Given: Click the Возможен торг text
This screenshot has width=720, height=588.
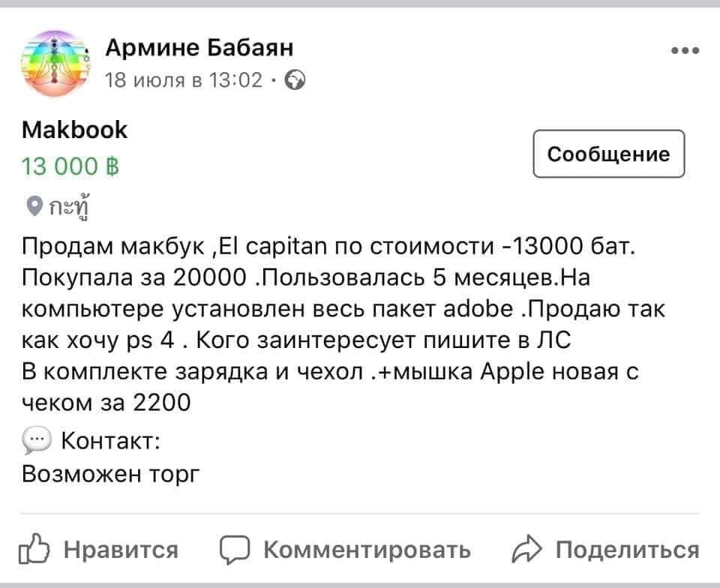Looking at the screenshot, I should pyautogui.click(x=112, y=474).
